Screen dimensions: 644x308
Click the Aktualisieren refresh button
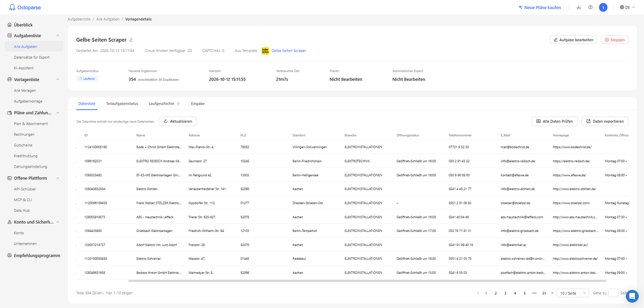(178, 121)
